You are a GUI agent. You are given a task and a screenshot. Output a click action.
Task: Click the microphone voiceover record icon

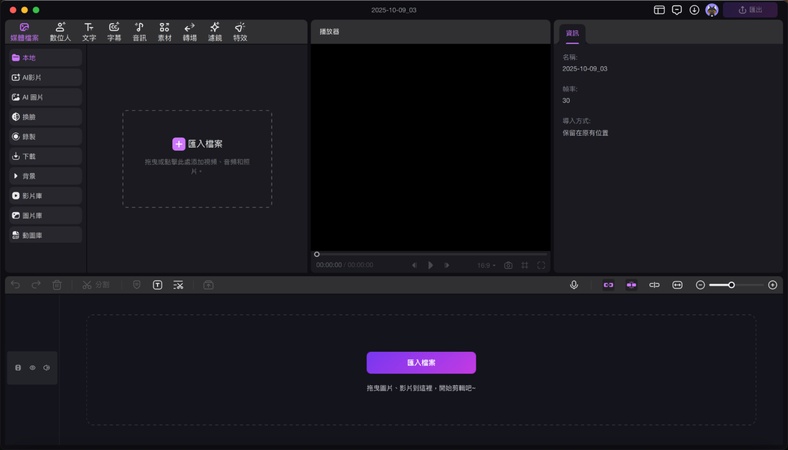tap(574, 285)
